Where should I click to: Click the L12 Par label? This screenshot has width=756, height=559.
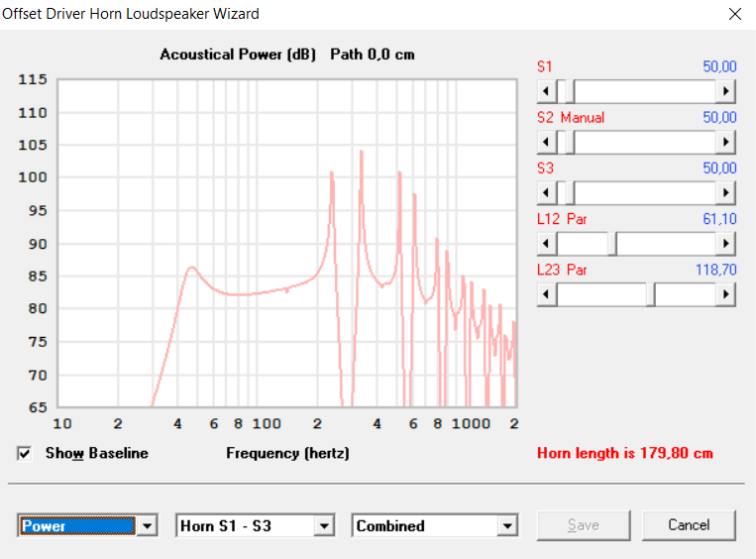562,219
